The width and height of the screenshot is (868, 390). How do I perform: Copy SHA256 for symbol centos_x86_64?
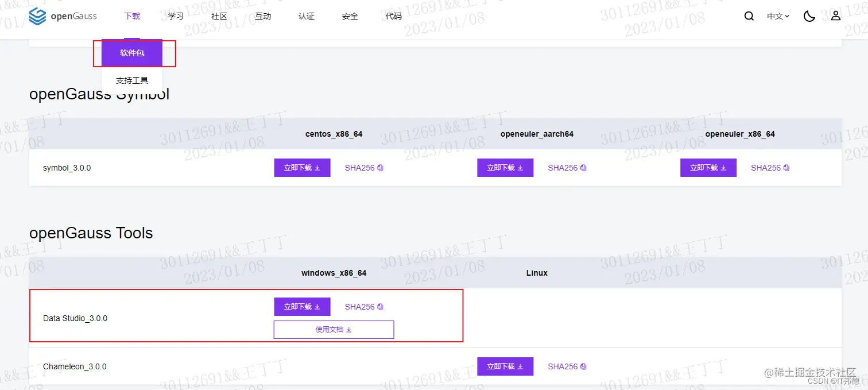[364, 168]
